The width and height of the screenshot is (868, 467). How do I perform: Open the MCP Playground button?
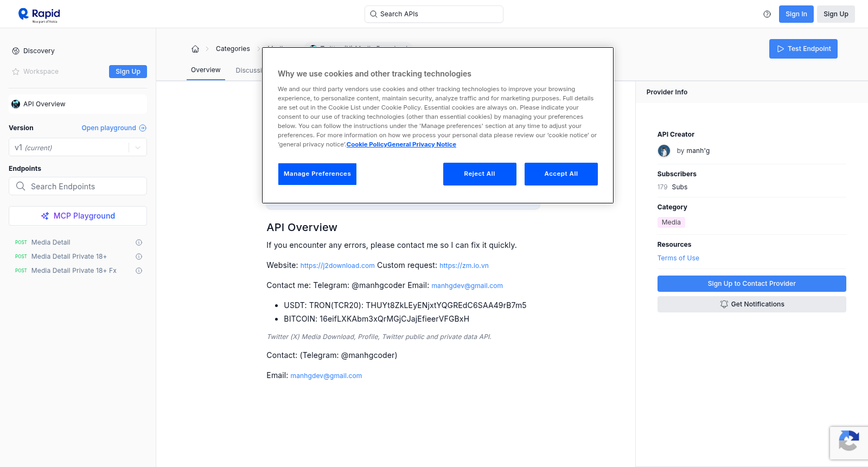pos(78,216)
